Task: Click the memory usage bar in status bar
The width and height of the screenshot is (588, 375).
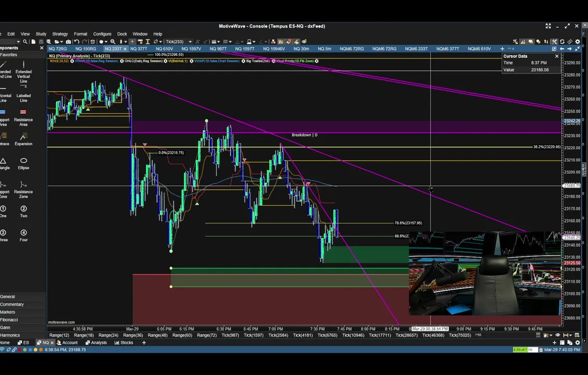Action: coord(525,349)
